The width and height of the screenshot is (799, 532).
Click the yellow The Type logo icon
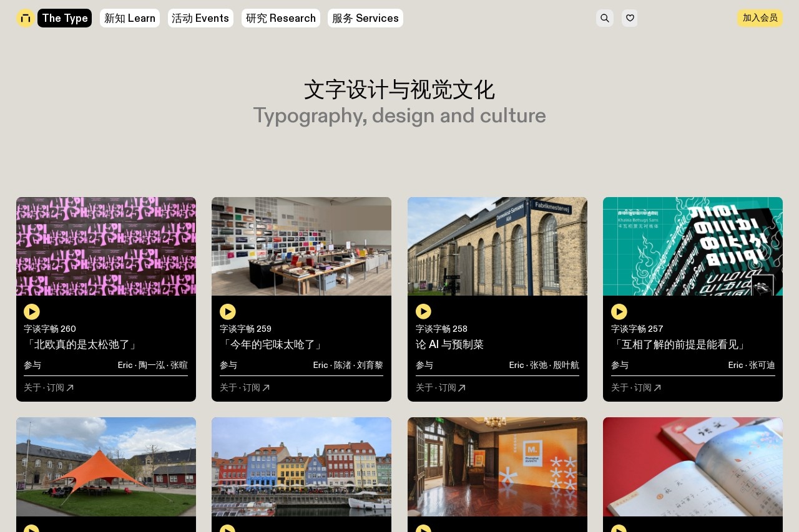[x=25, y=18]
